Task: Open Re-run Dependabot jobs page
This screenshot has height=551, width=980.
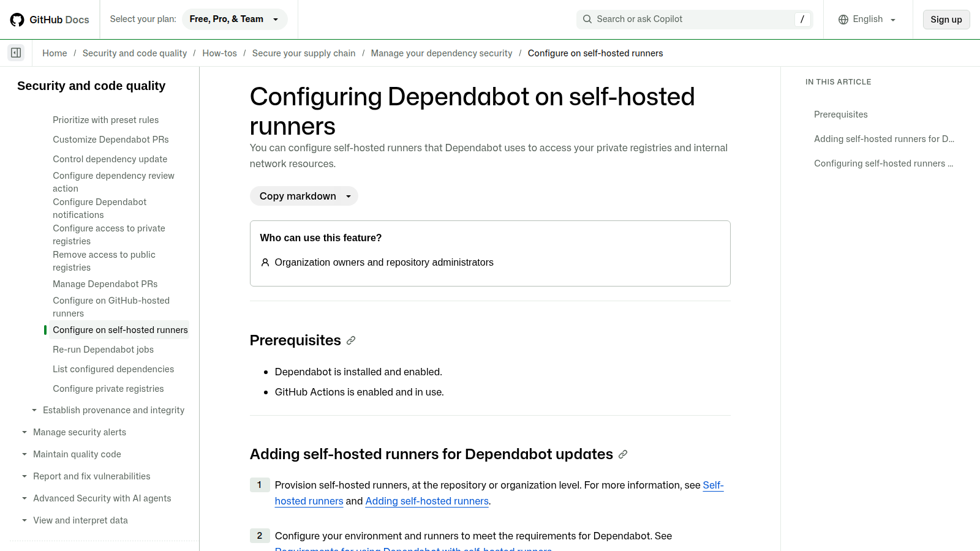Action: [104, 350]
